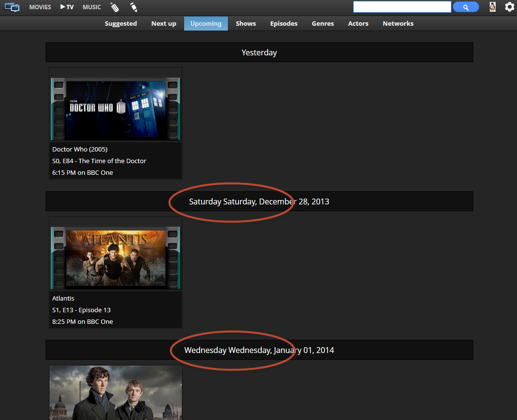Open the Actors tab
Image resolution: width=517 pixels, height=420 pixels.
358,23
